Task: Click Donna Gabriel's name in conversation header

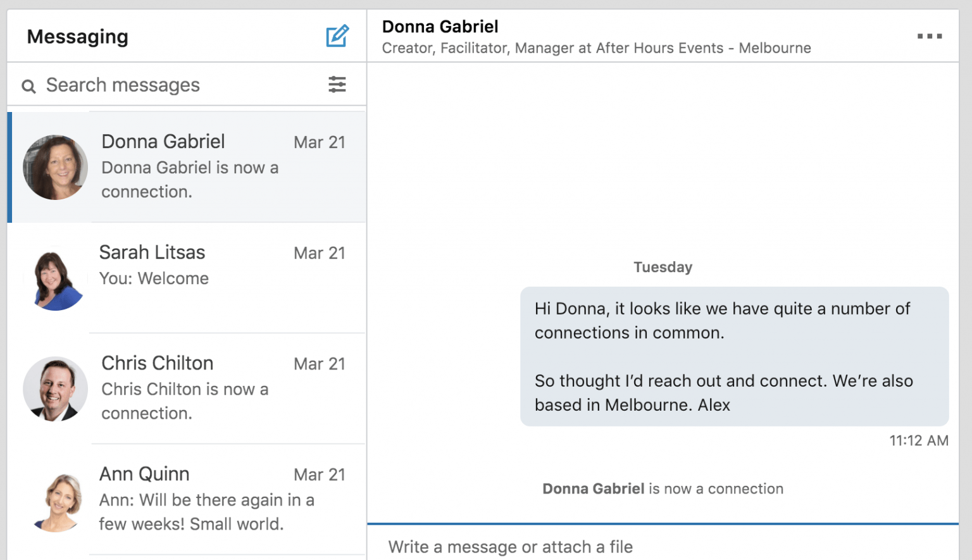Action: tap(440, 27)
